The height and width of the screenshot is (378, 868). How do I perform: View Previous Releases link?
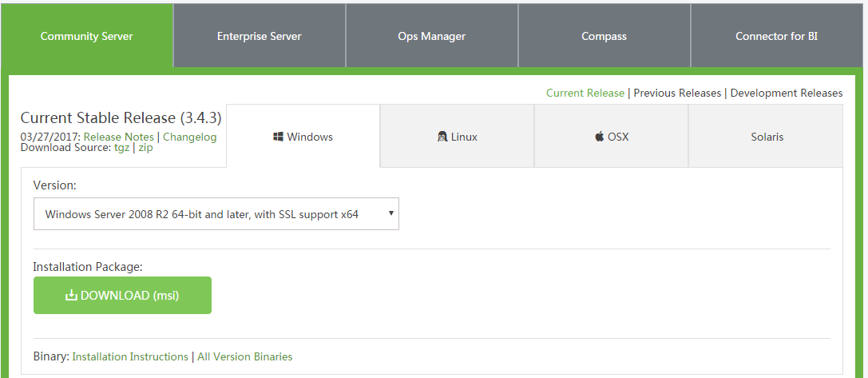(x=677, y=94)
